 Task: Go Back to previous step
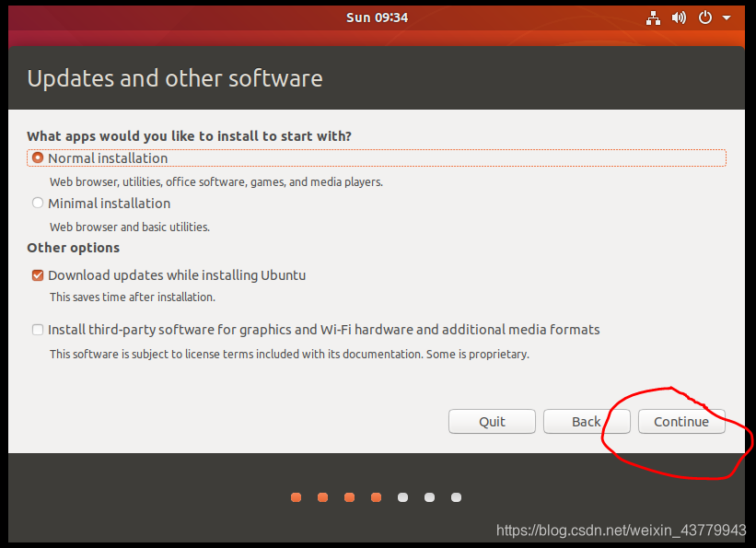[587, 421]
